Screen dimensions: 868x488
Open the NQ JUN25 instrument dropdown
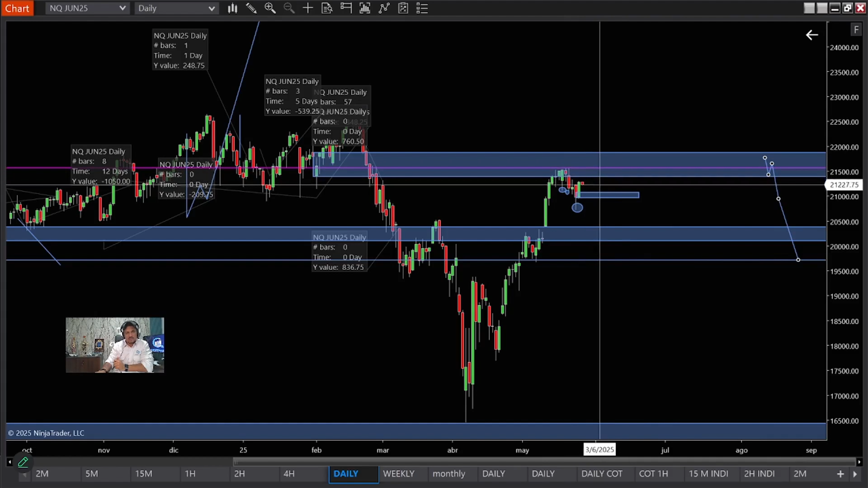click(87, 8)
